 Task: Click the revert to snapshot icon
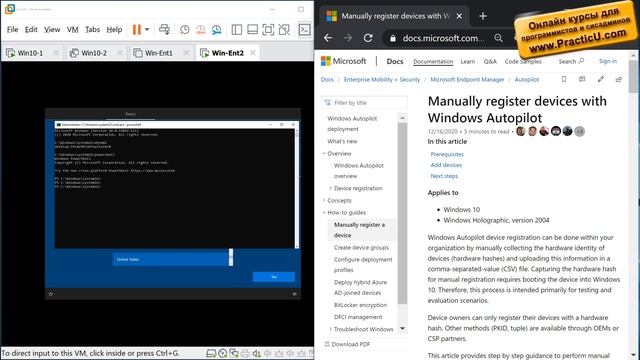[200, 29]
